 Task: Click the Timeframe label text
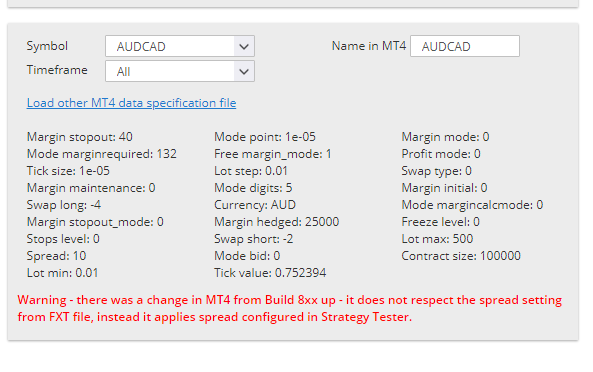57,70
